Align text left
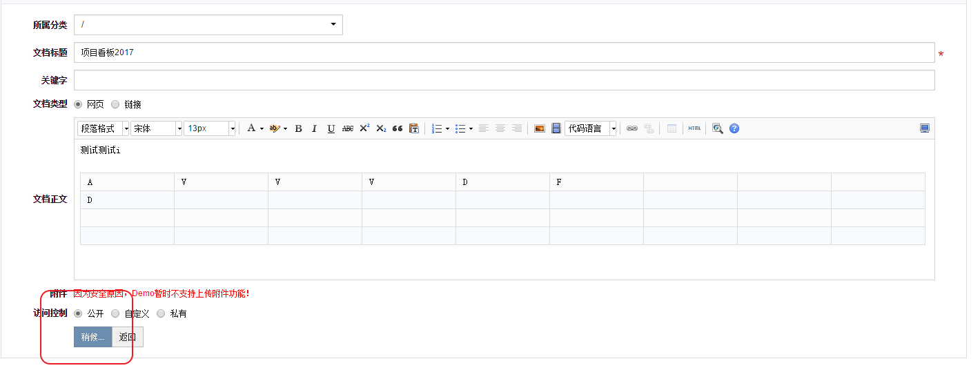The width and height of the screenshot is (980, 379). pyautogui.click(x=484, y=128)
